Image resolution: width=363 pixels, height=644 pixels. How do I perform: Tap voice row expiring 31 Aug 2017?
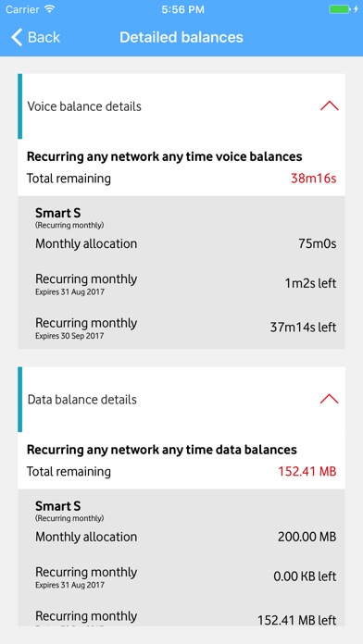[x=181, y=283]
